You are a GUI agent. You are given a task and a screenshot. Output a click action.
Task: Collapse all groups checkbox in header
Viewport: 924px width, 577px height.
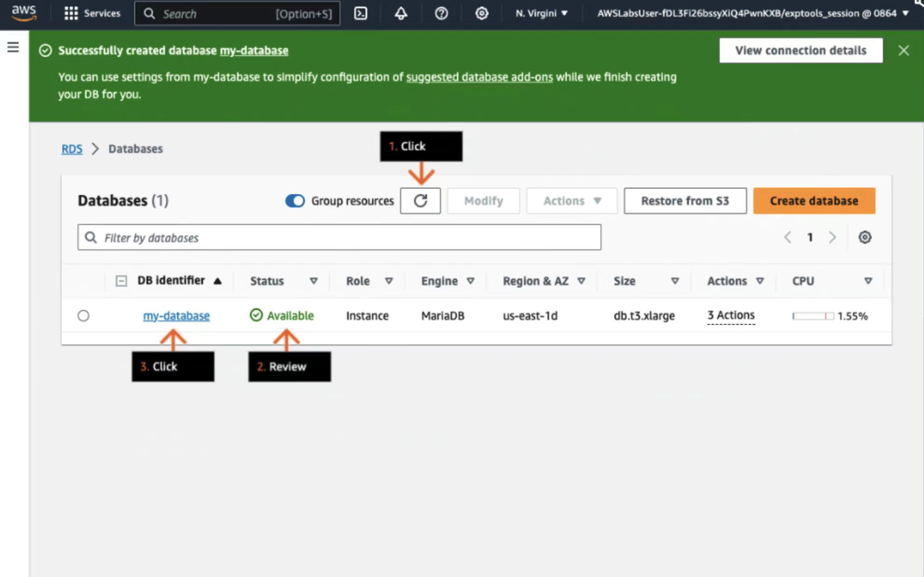tap(121, 281)
